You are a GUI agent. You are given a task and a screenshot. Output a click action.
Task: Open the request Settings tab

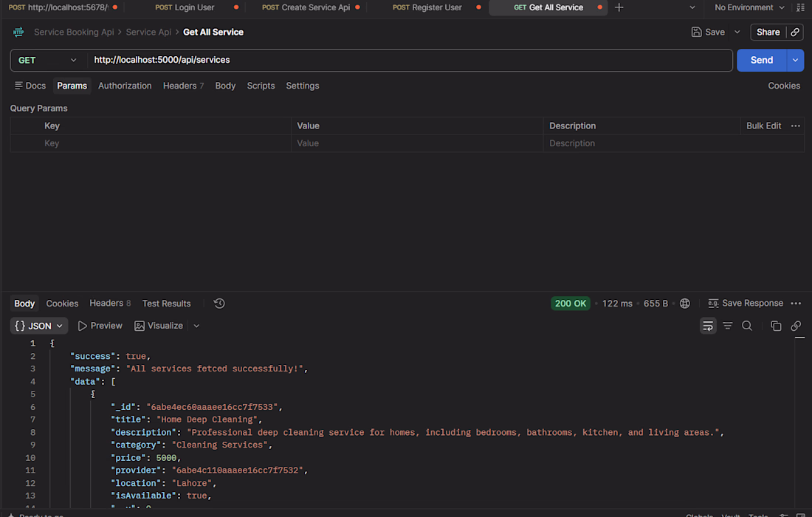tap(303, 86)
